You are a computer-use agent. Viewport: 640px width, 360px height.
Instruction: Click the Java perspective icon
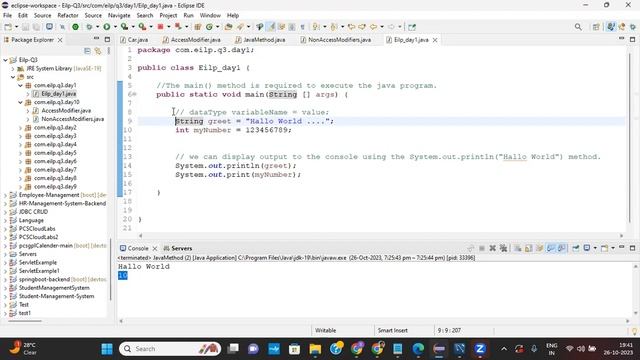pos(611,27)
